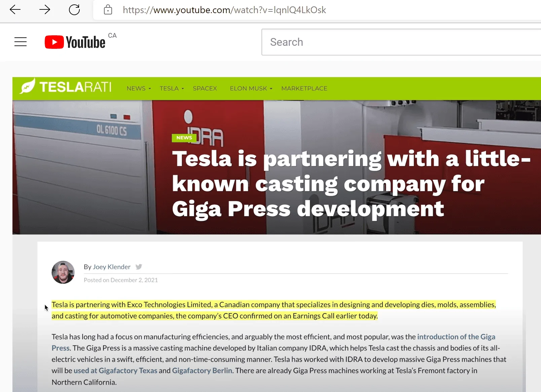This screenshot has height=392, width=541.
Task: Click the Giga Press article headline
Action: [x=351, y=184]
